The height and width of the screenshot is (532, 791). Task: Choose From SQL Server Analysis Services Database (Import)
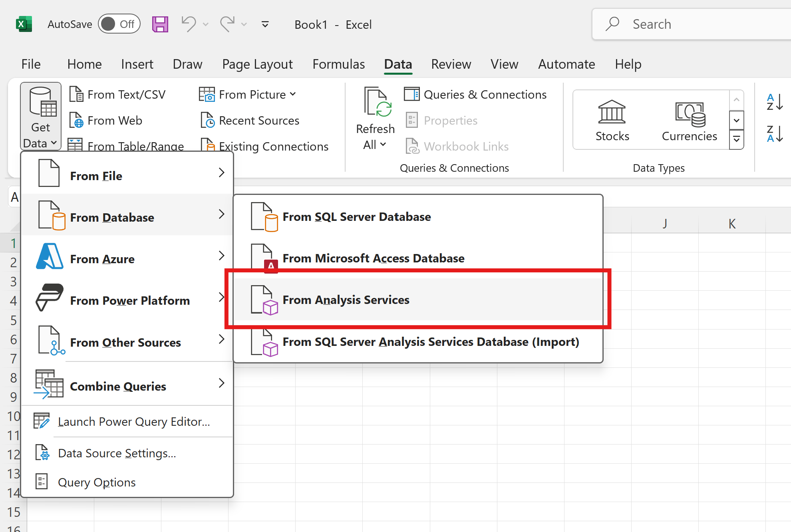[418, 341]
